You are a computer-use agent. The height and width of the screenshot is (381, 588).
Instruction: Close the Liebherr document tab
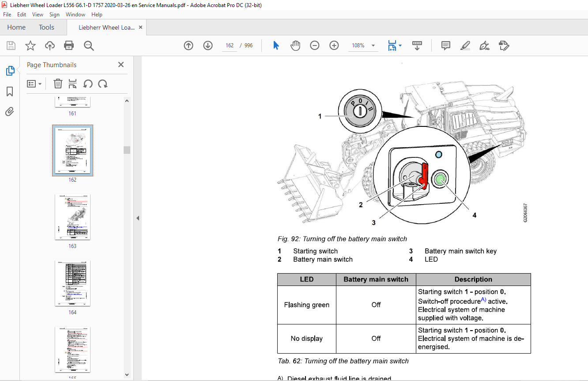tap(140, 27)
